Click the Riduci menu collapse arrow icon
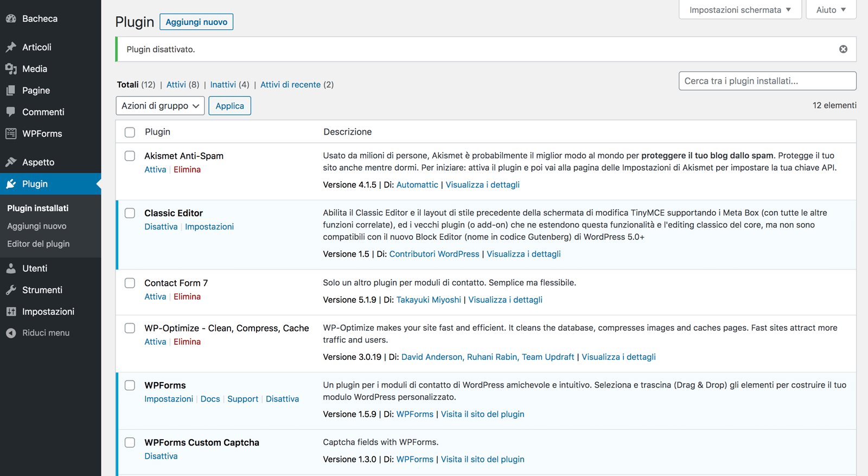868x476 pixels. [11, 333]
